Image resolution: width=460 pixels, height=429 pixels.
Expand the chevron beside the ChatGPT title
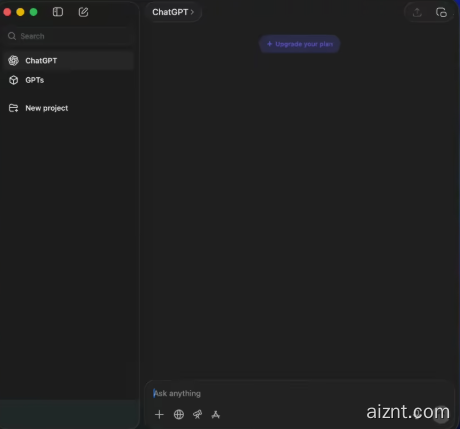click(192, 12)
